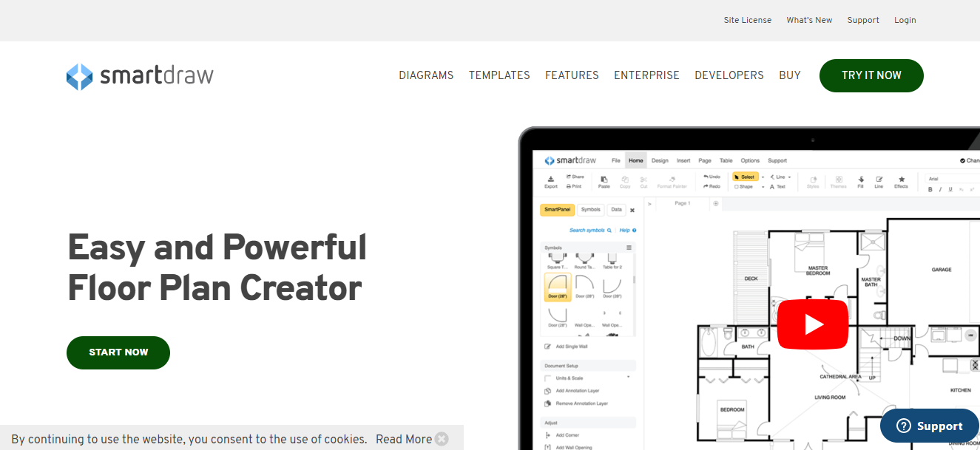The height and width of the screenshot is (450, 980).
Task: Open the Arial font box
Action: (953, 178)
